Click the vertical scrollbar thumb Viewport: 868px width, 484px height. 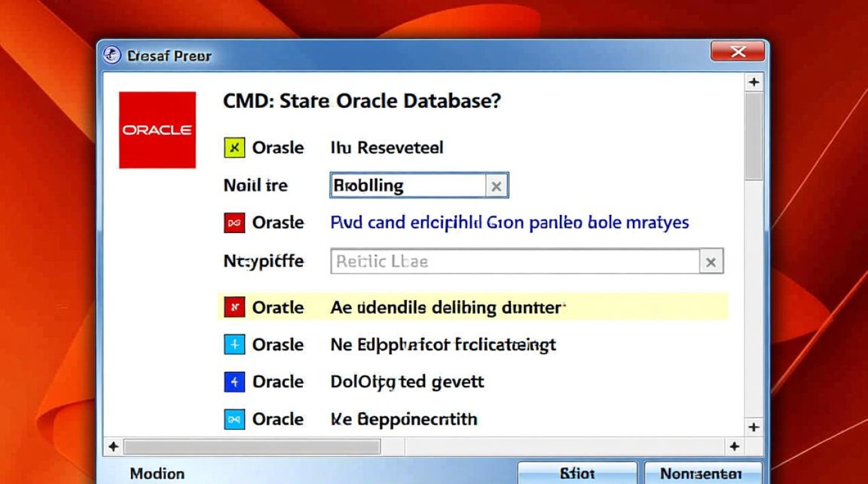pyautogui.click(x=753, y=137)
